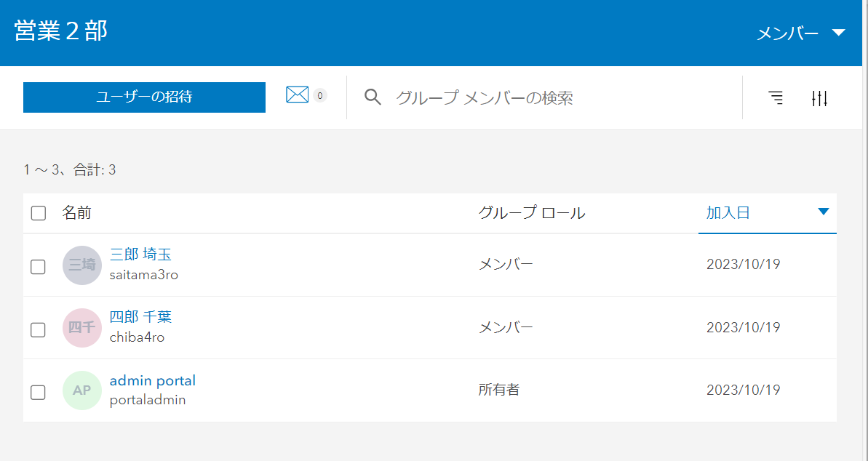Check the box for admin portal
The height and width of the screenshot is (461, 868).
tap(38, 393)
